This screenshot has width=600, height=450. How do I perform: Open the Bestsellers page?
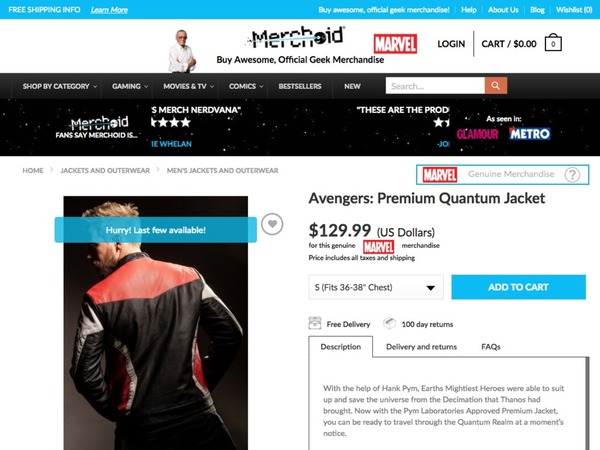(300, 86)
